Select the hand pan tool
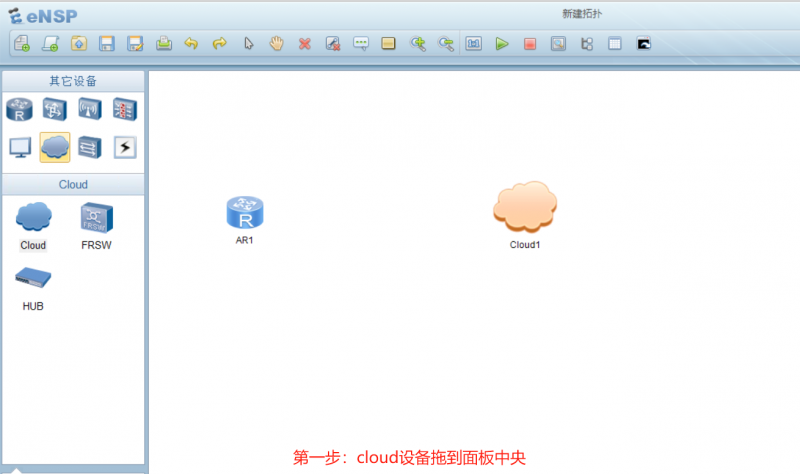800x474 pixels. click(x=277, y=44)
